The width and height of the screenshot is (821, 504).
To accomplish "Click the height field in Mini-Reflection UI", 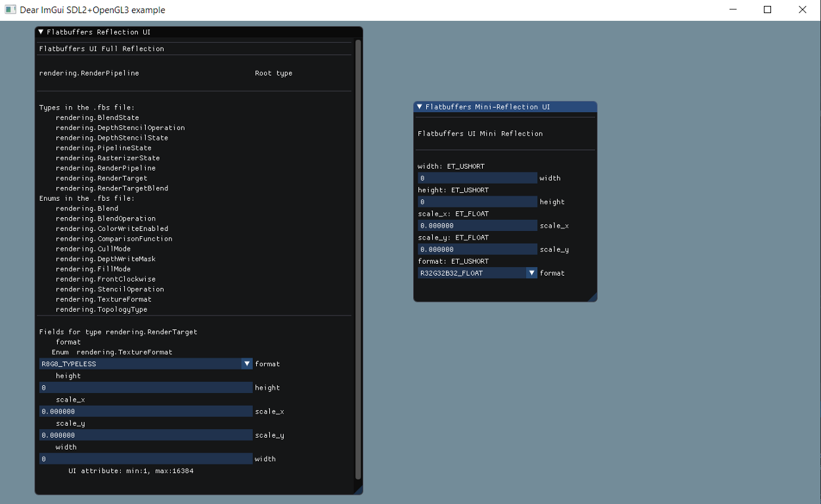I will (477, 202).
